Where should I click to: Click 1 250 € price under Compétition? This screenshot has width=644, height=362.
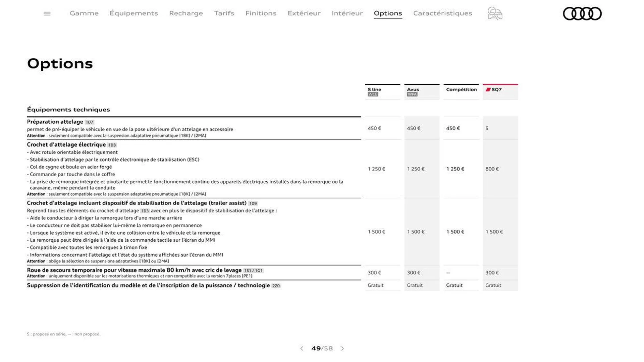point(455,169)
